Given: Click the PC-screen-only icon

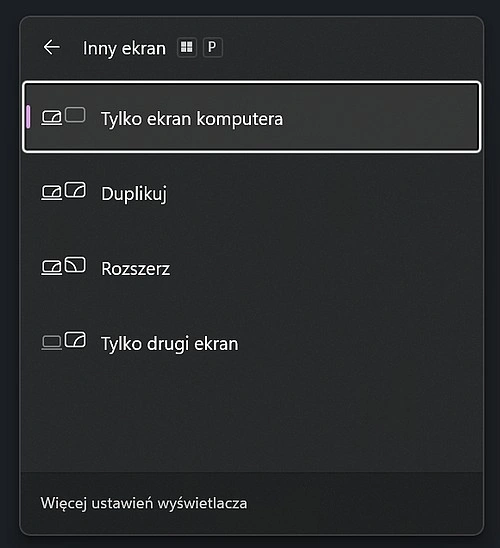Looking at the screenshot, I should coord(63,116).
